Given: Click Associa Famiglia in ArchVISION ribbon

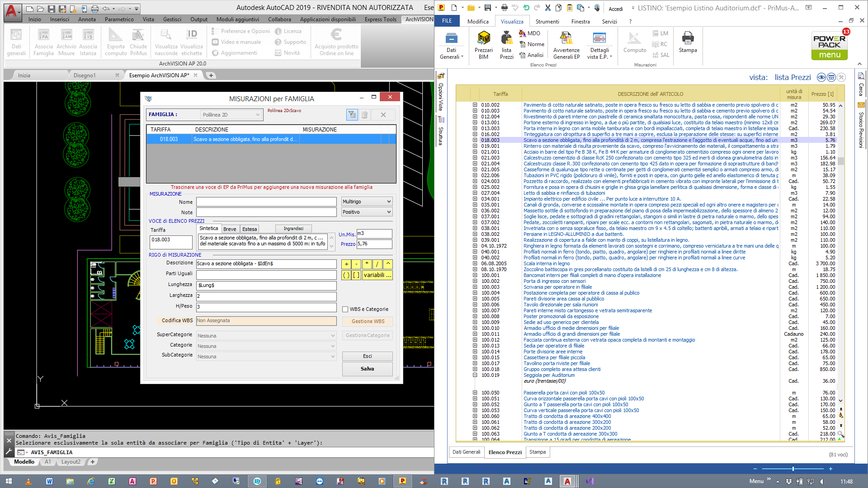Looking at the screenshot, I should 43,42.
